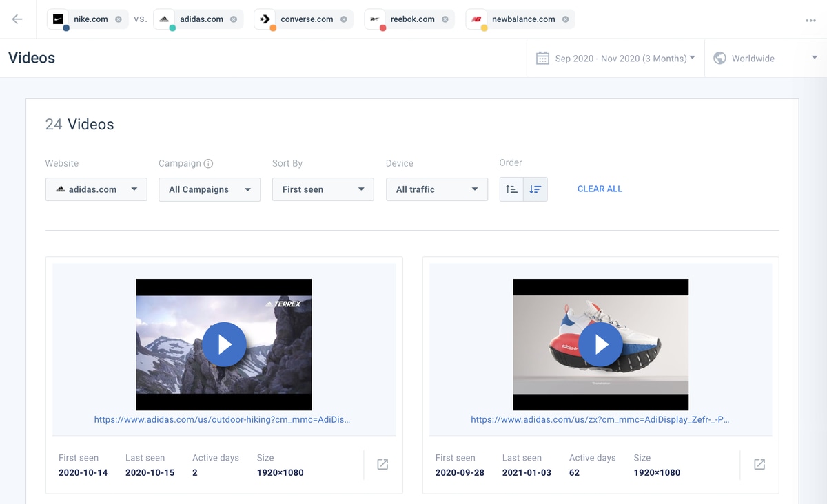Open the Sep 2020 - Nov 2020 date dropdown
827x504 pixels.
click(x=615, y=59)
